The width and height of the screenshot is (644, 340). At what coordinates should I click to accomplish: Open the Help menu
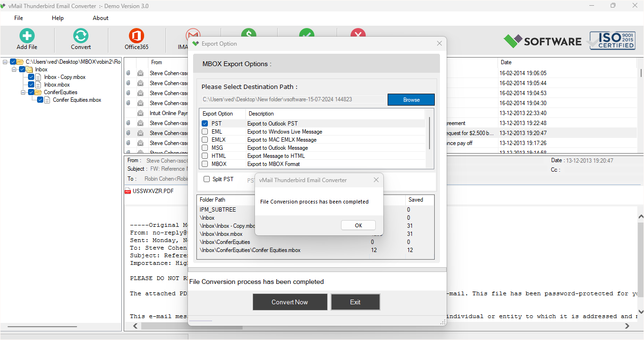(x=58, y=18)
